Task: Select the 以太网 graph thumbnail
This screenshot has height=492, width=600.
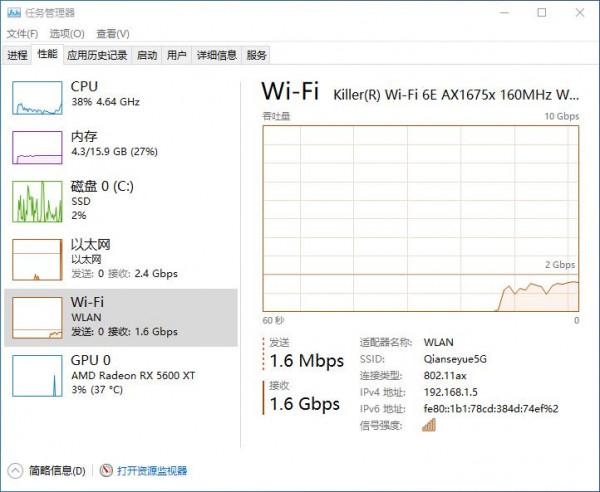Action: [x=37, y=260]
